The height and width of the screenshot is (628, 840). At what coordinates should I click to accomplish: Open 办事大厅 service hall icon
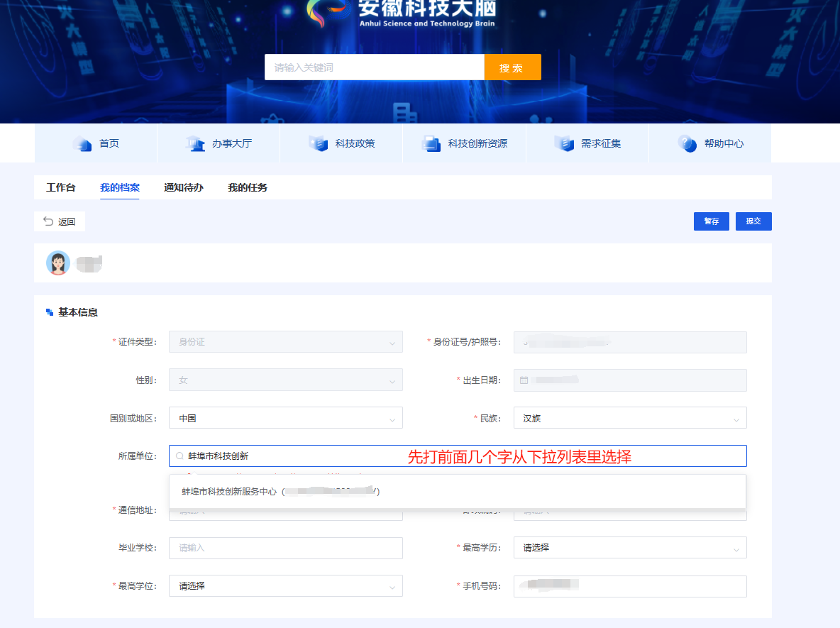pos(196,143)
